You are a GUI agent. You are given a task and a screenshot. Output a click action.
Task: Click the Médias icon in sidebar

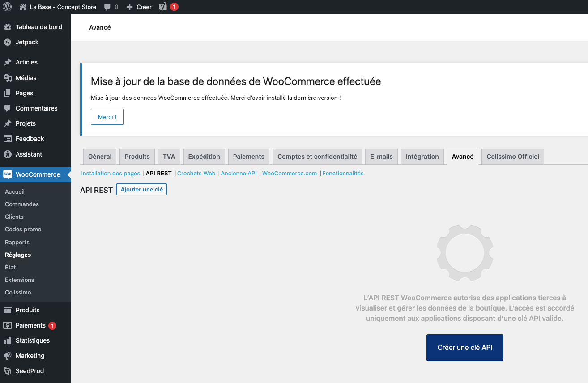[8, 78]
